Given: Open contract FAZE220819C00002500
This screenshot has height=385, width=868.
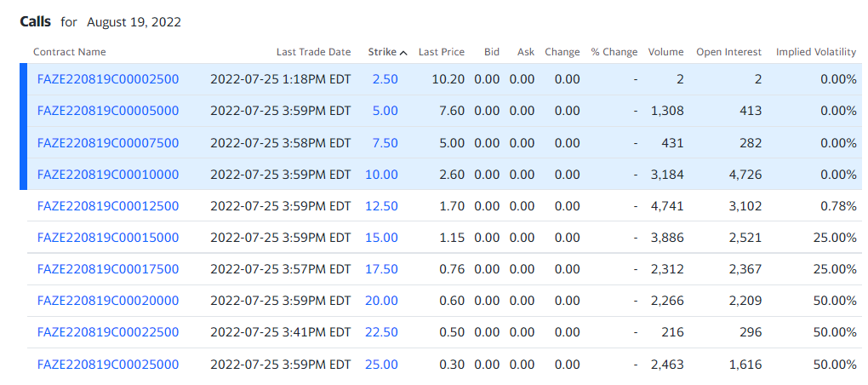Looking at the screenshot, I should tap(108, 79).
